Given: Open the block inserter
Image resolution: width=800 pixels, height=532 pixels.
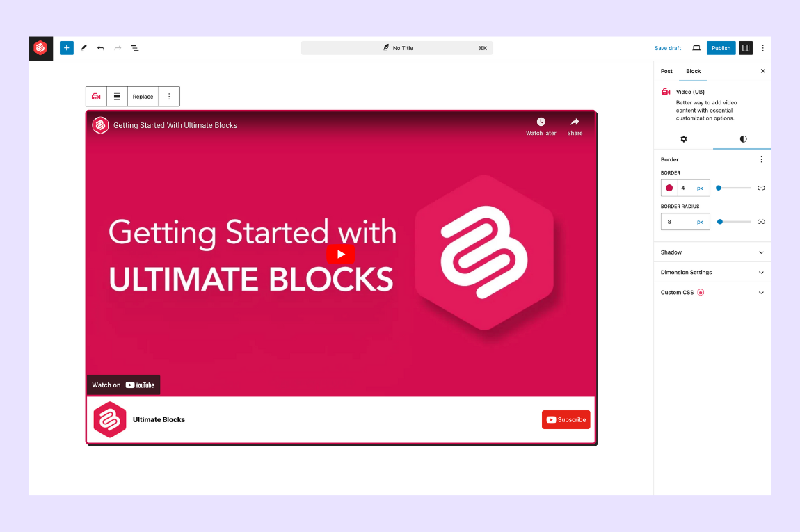Looking at the screenshot, I should [66, 47].
